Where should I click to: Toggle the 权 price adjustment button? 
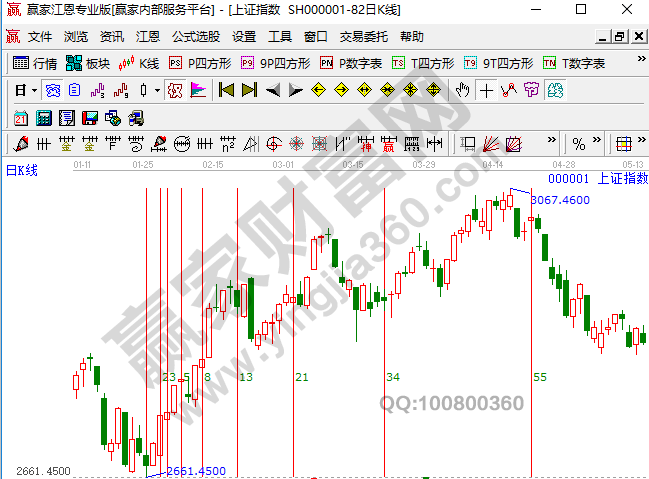pyautogui.click(x=174, y=90)
